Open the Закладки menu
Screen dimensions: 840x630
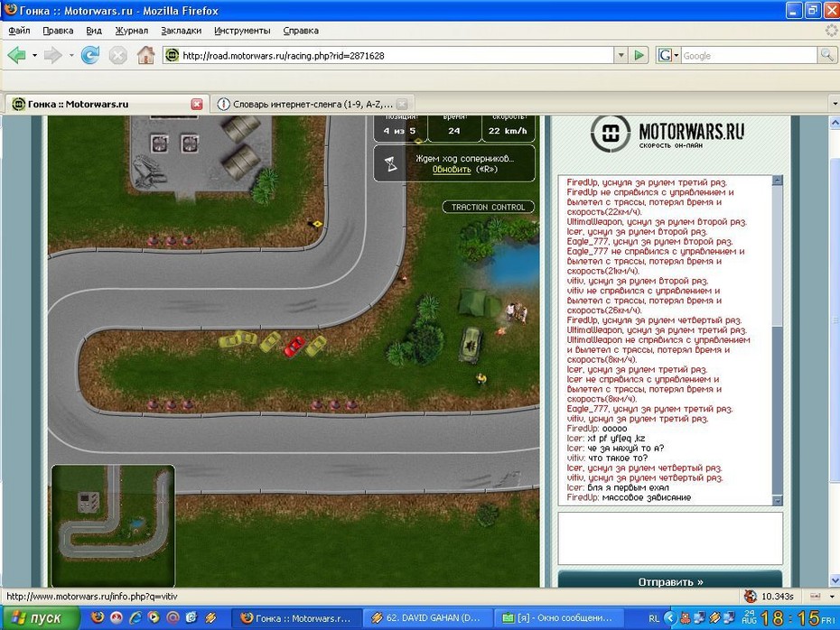pyautogui.click(x=181, y=31)
